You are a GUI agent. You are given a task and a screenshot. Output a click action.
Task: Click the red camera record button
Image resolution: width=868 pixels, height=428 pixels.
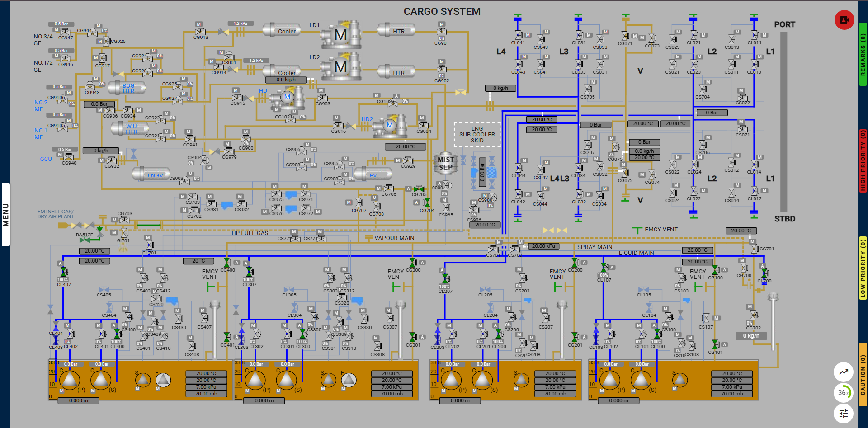(x=844, y=20)
